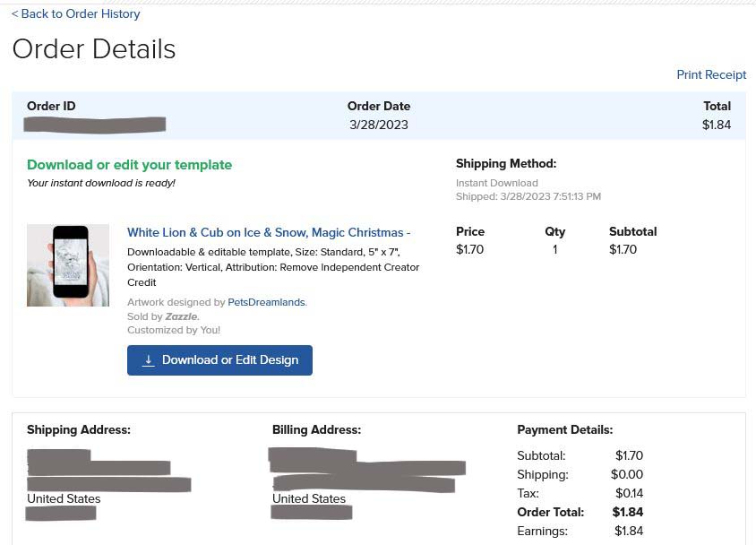
Task: Click the bold Order Total $1.84 amount
Action: [x=628, y=512]
